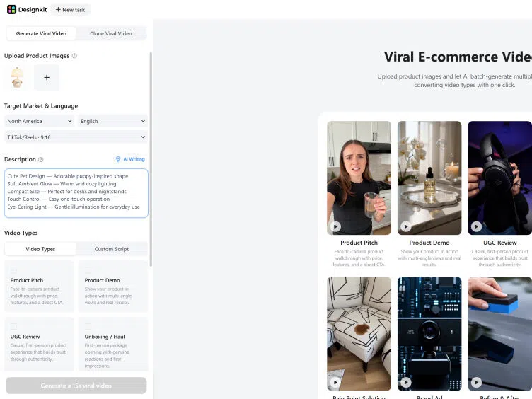Switch to Generate Viral Video tab
The height and width of the screenshot is (399, 532).
coord(41,33)
